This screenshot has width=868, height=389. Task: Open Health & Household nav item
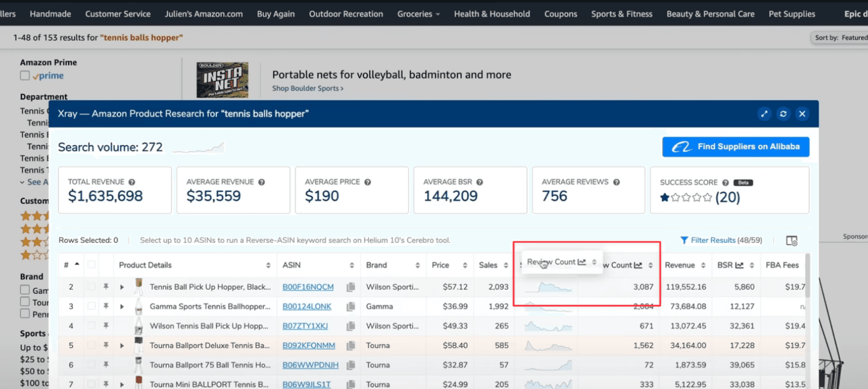tap(492, 14)
